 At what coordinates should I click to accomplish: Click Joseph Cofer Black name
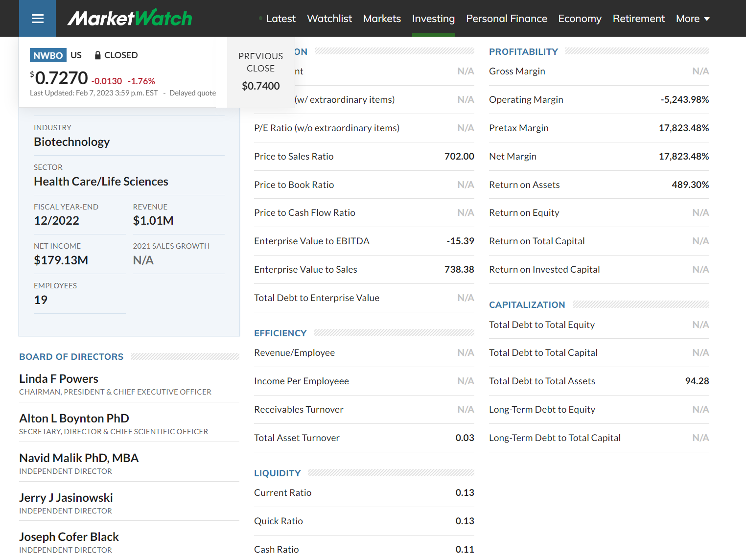(x=69, y=537)
